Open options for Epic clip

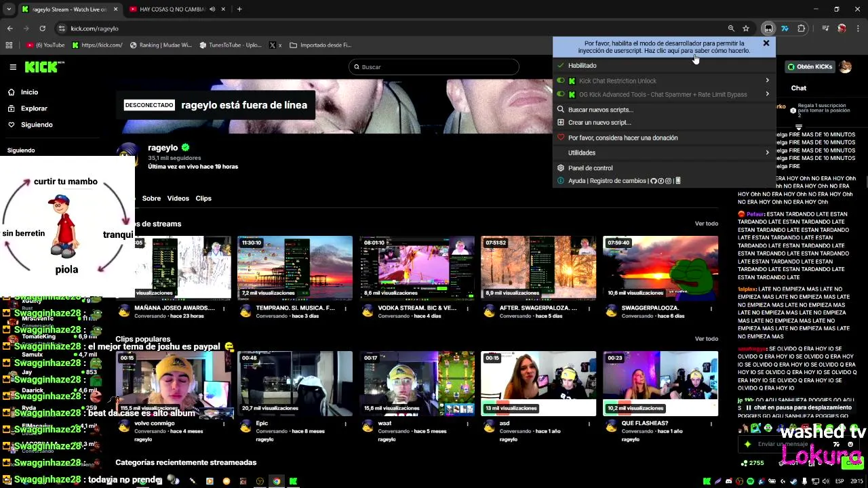[x=345, y=424]
